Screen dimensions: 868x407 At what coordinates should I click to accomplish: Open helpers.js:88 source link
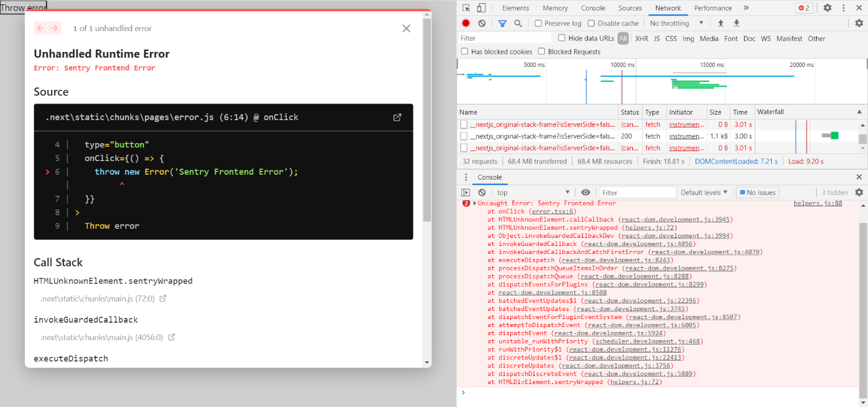coord(817,203)
